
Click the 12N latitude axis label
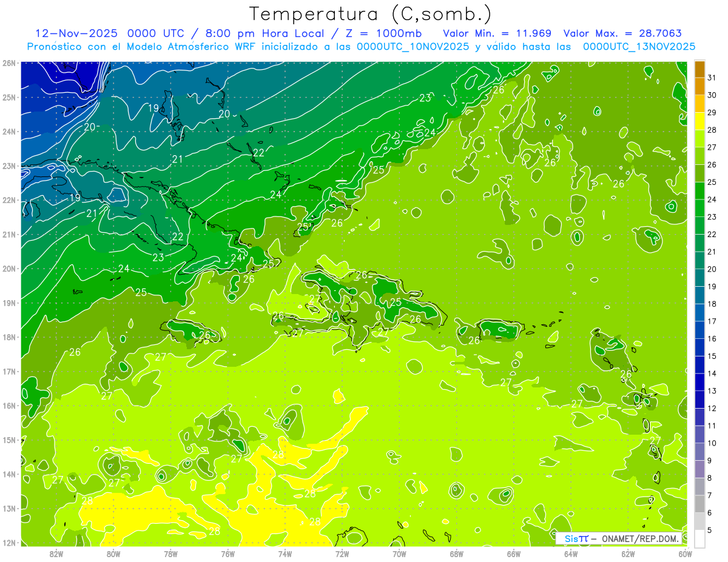9,543
